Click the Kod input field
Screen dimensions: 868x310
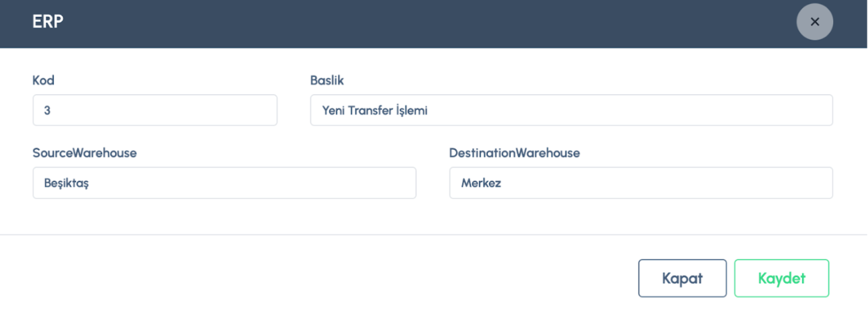155,110
